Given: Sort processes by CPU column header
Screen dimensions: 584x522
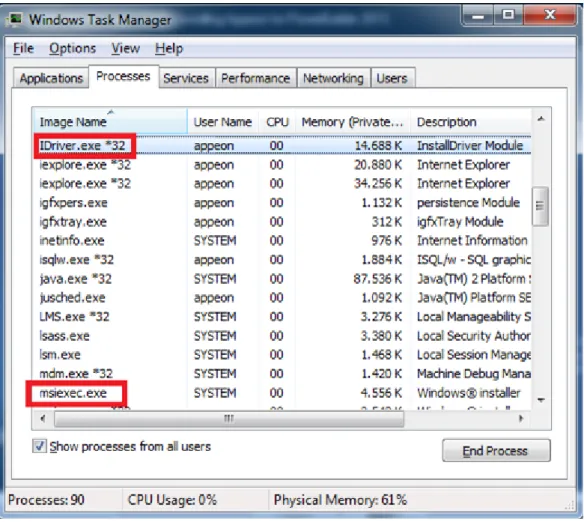Looking at the screenshot, I should 277,122.
